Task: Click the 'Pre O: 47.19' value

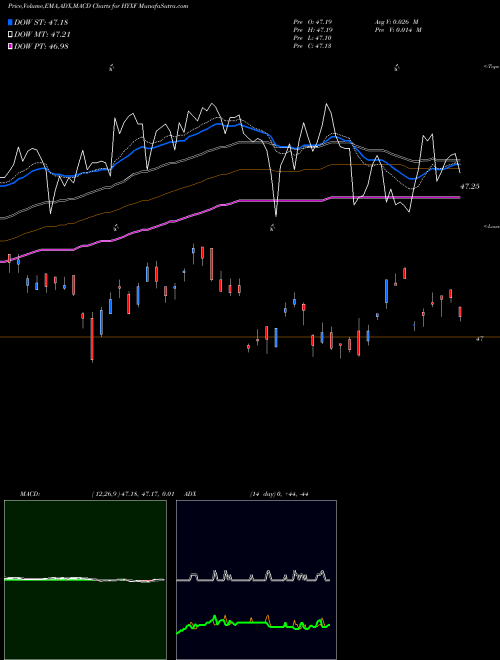Action: pyautogui.click(x=314, y=22)
